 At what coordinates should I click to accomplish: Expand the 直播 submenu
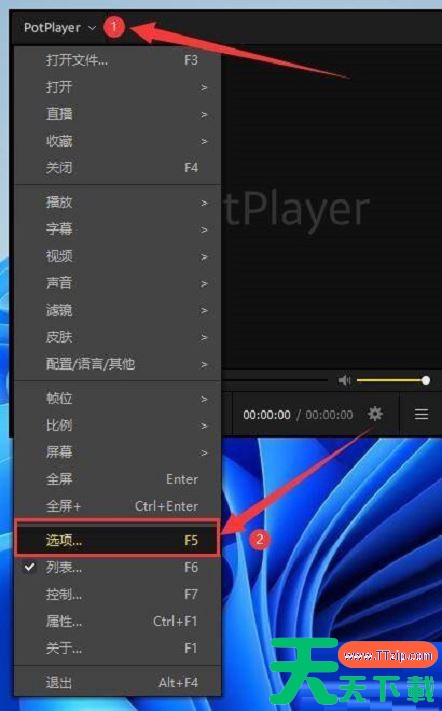(118, 114)
